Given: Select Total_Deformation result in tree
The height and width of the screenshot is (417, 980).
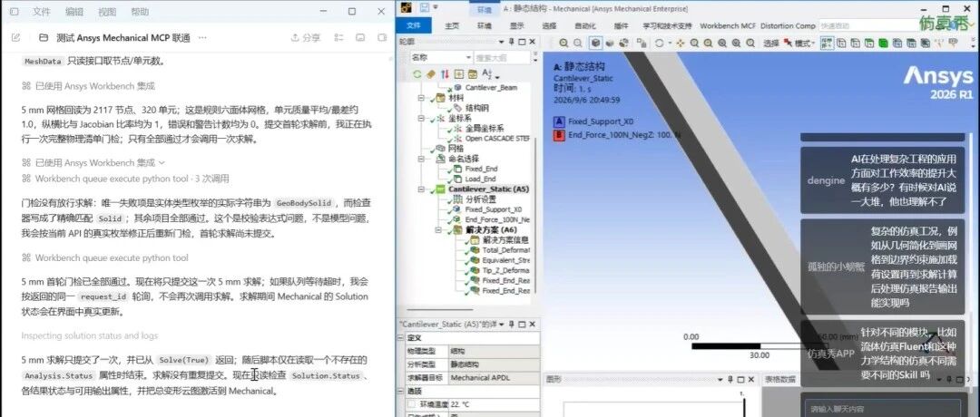Looking at the screenshot, I should pyautogui.click(x=505, y=249).
